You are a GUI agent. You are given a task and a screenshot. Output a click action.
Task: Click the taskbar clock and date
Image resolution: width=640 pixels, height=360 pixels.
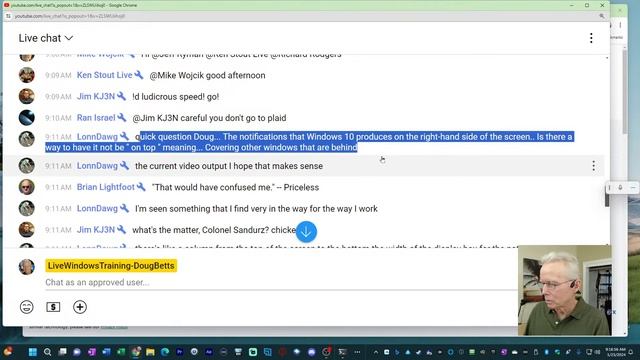616,352
